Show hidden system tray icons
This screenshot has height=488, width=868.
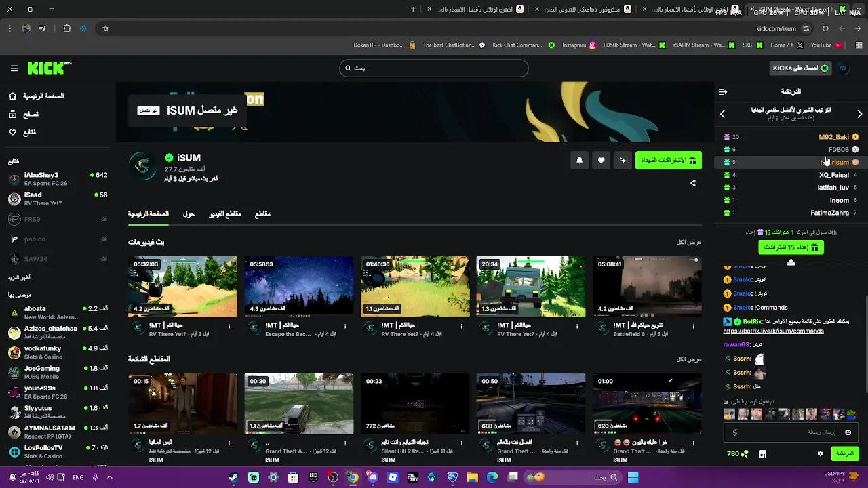pyautogui.click(x=109, y=477)
